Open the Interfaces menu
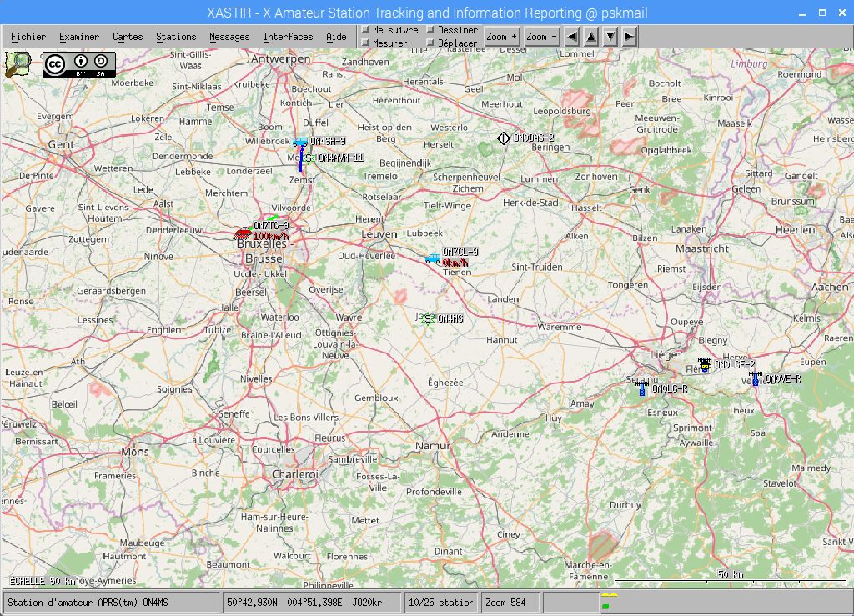The height and width of the screenshot is (616, 854). pyautogui.click(x=288, y=37)
